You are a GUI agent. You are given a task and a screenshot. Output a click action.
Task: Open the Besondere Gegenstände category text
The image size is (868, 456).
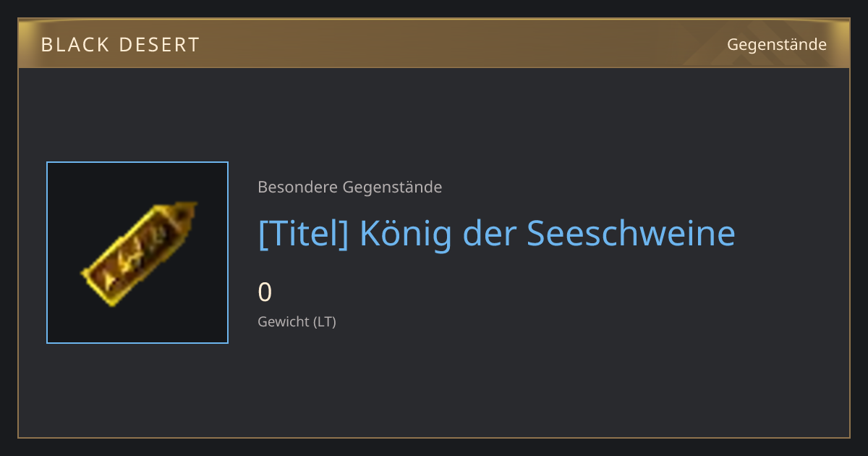pos(350,187)
